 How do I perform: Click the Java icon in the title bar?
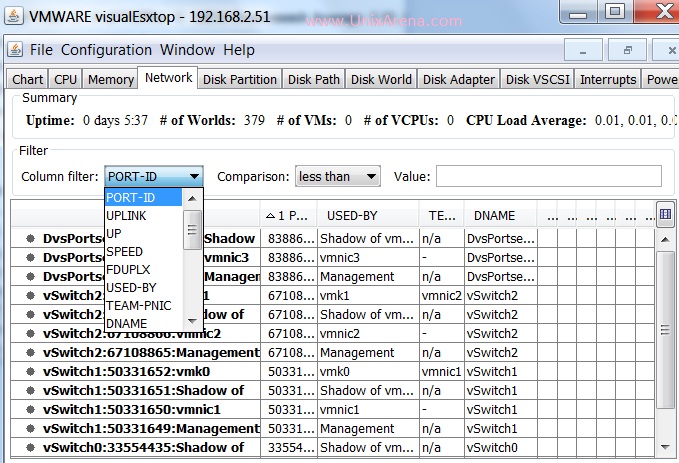[x=14, y=16]
